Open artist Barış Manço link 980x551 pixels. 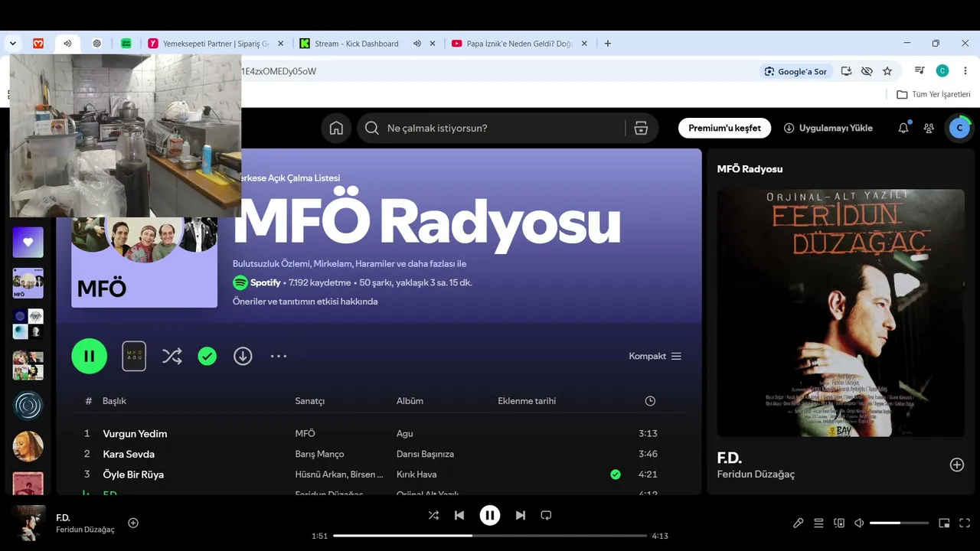[x=319, y=454]
